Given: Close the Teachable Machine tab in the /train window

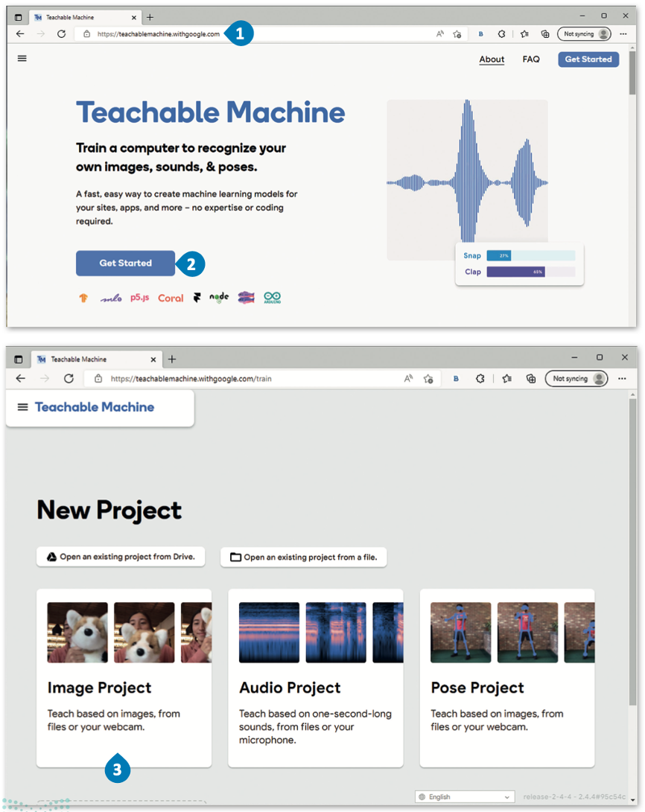Looking at the screenshot, I should coord(153,359).
